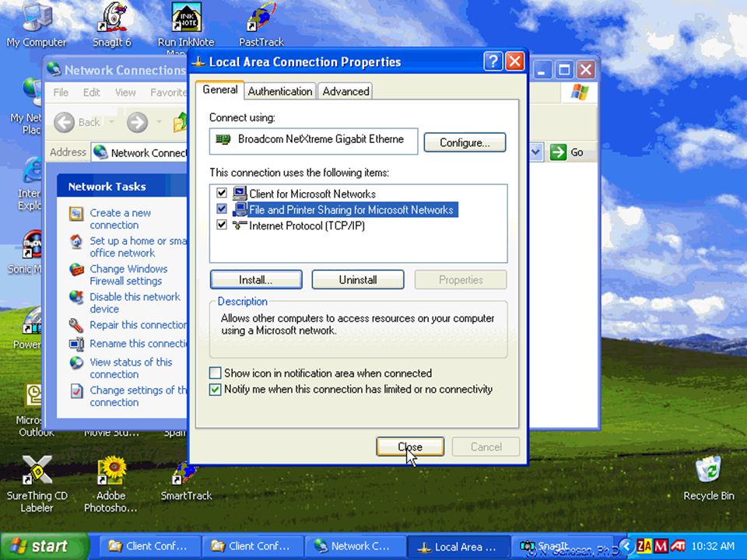
Task: Click Forward arrow in Network Connections window
Action: [x=137, y=122]
